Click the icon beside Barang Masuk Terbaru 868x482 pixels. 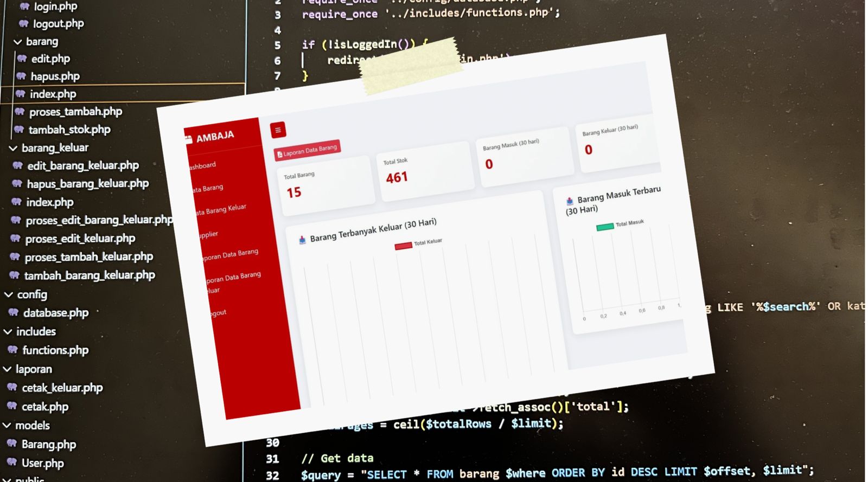click(x=570, y=201)
